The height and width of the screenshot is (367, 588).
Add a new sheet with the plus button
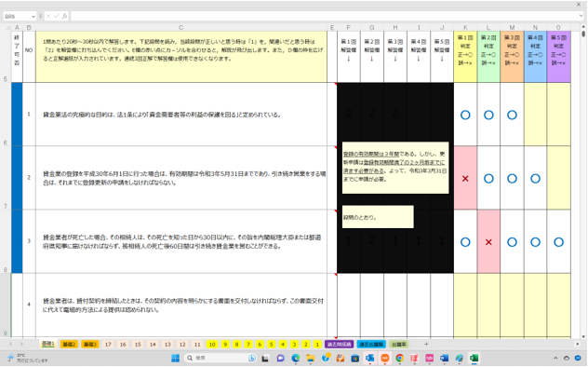point(426,344)
